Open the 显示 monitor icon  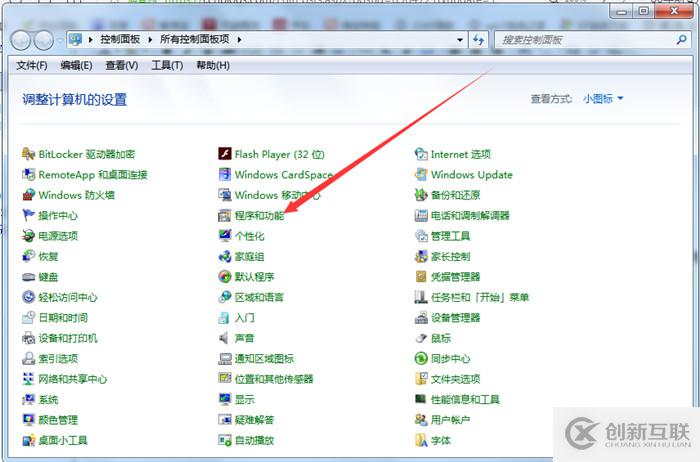pyautogui.click(x=225, y=399)
